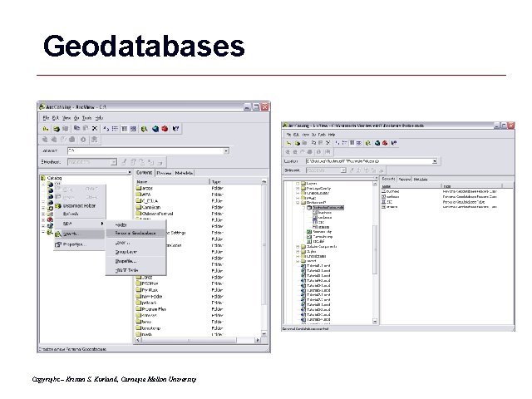Viewport: 532px width, 399px height.
Task: Open red ArcToolbox icon in right ArcCatalog toolbar
Action: [x=385, y=143]
